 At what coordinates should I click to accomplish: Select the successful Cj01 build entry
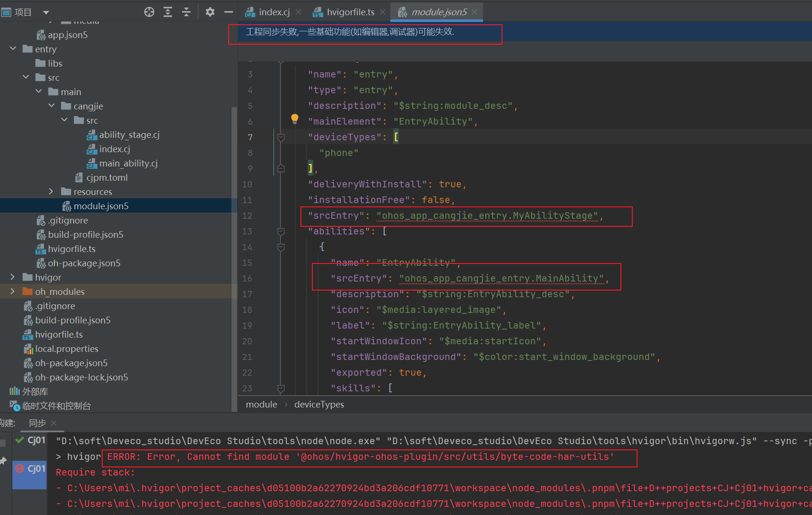[x=30, y=440]
